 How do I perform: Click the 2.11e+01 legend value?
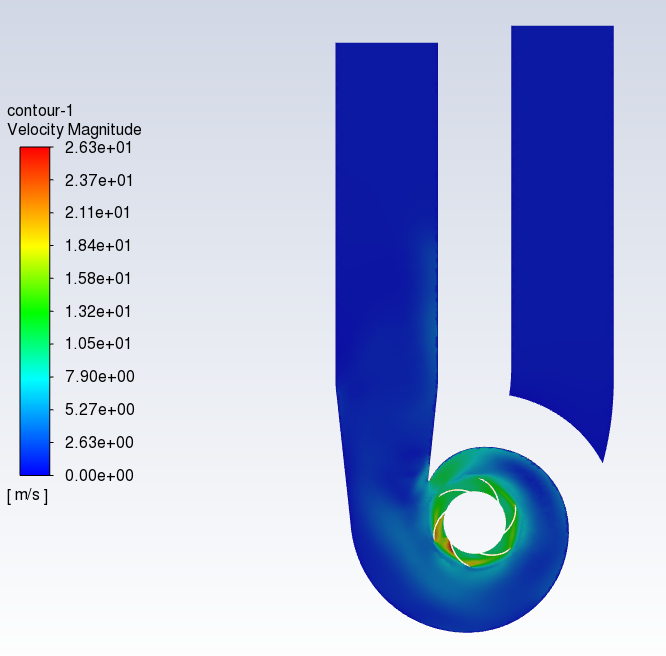pyautogui.click(x=98, y=212)
